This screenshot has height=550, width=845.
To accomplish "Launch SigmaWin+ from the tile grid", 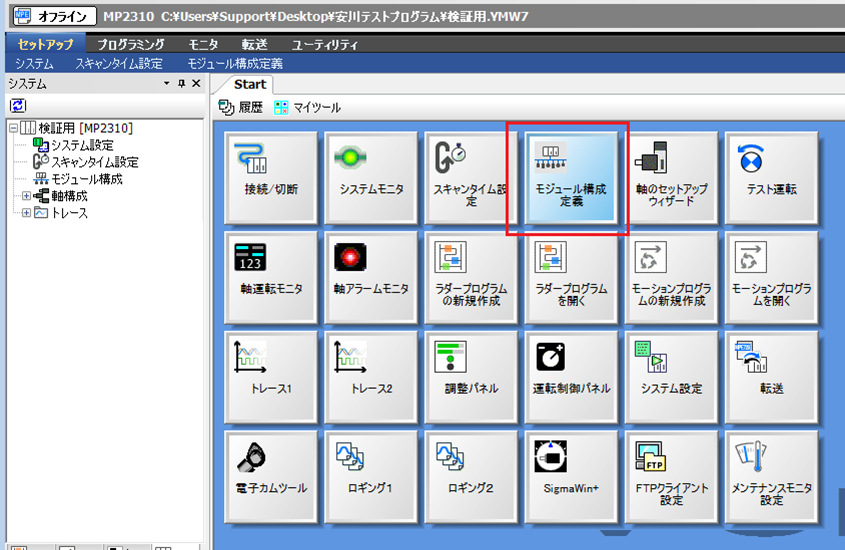I will [x=569, y=477].
